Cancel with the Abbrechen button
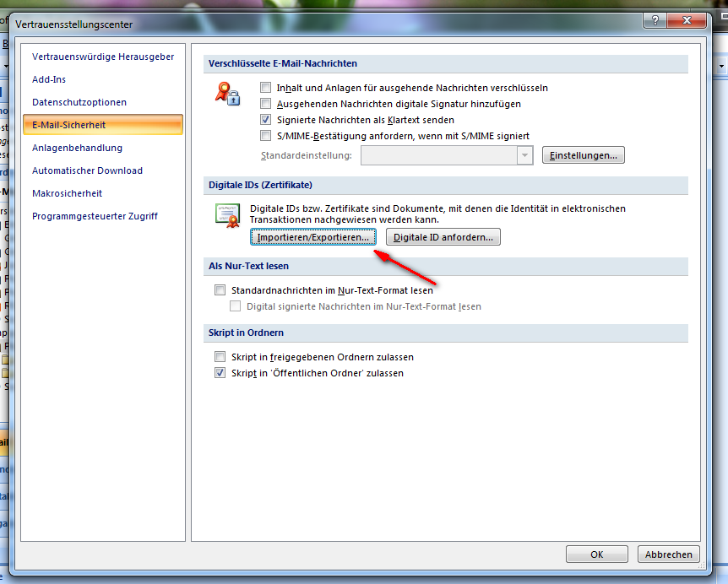This screenshot has height=584, width=728. pos(668,554)
